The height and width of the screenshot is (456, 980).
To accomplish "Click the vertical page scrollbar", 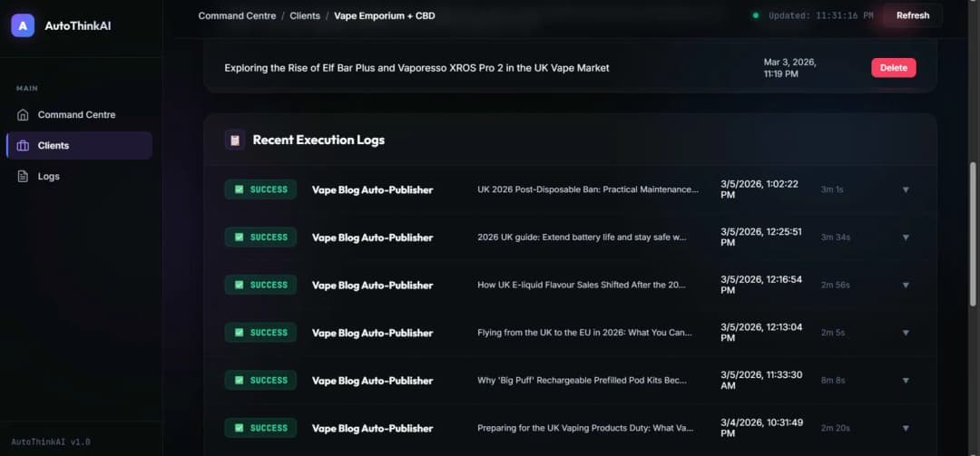I will click(x=974, y=236).
